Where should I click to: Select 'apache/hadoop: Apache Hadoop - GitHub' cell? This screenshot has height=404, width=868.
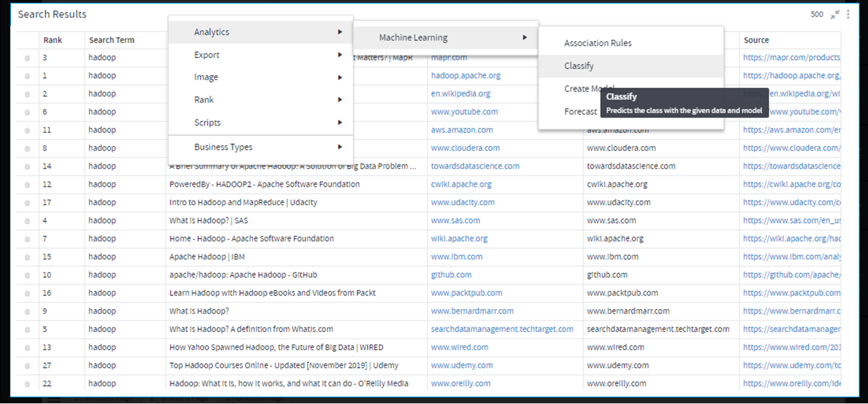point(243,275)
